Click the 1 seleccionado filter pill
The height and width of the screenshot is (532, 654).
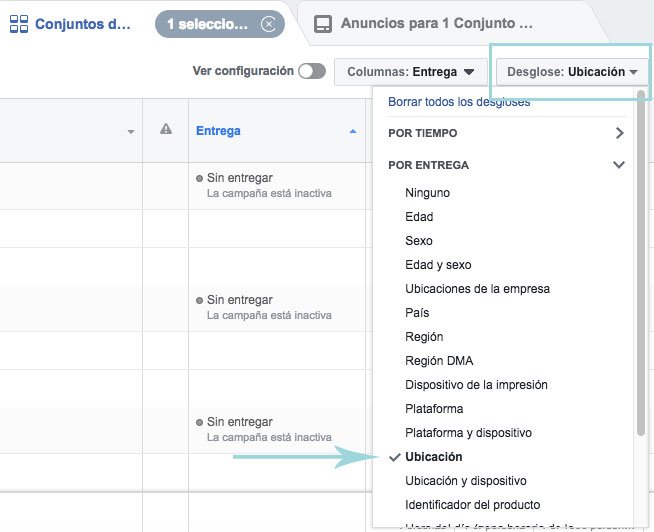coord(220,24)
